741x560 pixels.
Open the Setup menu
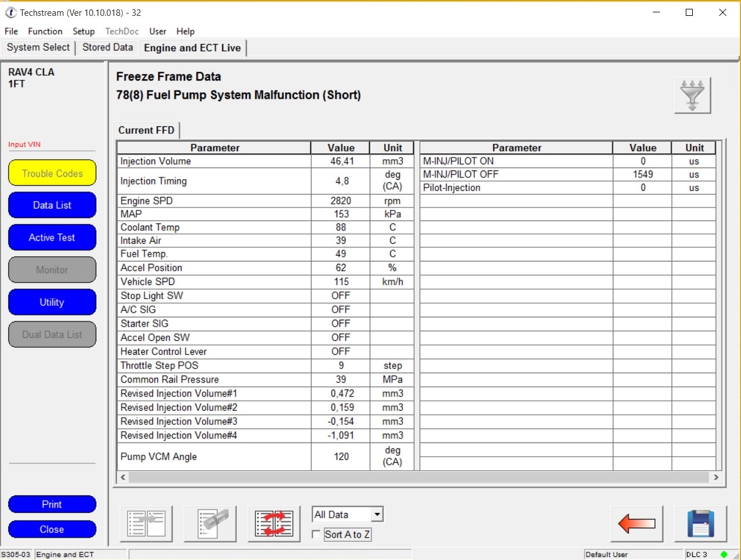83,31
